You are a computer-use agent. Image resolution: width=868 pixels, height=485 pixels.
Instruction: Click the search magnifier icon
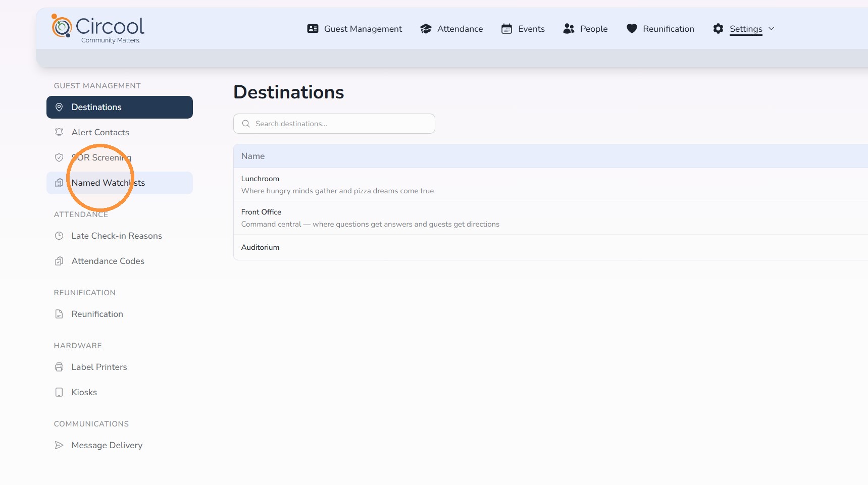click(x=246, y=124)
